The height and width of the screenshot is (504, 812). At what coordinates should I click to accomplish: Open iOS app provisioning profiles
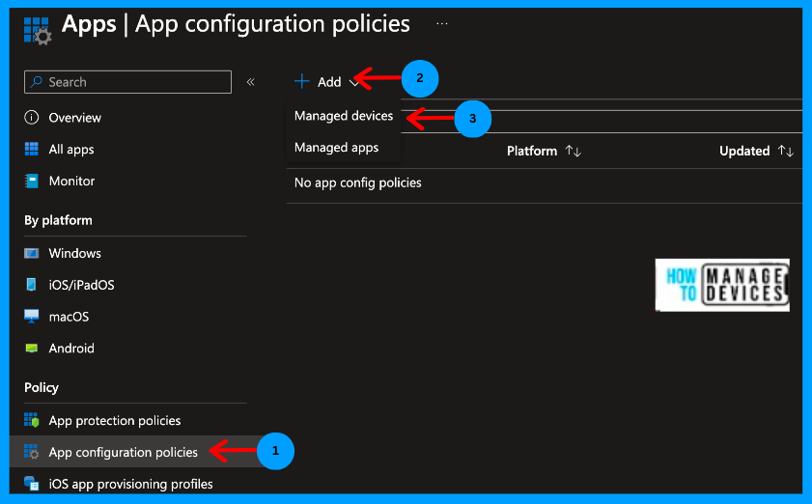click(x=130, y=484)
